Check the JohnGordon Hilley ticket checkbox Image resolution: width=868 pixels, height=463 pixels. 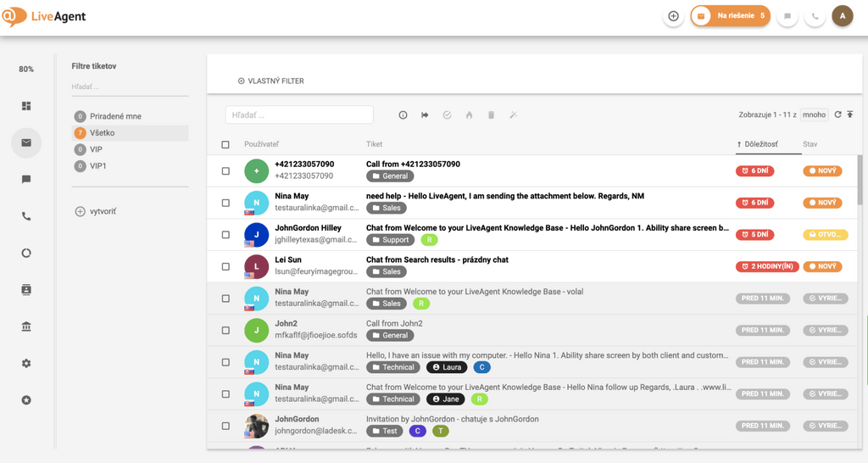point(225,235)
